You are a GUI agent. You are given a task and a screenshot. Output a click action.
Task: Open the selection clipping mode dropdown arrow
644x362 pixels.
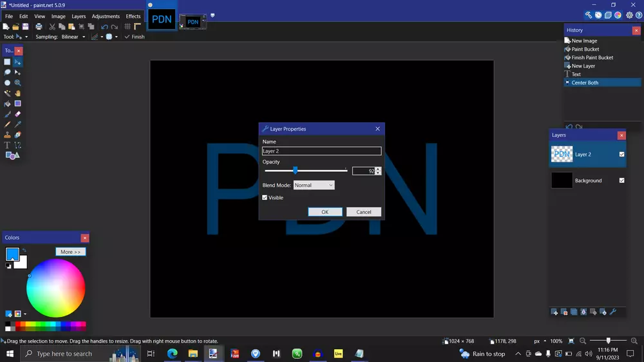click(x=116, y=37)
